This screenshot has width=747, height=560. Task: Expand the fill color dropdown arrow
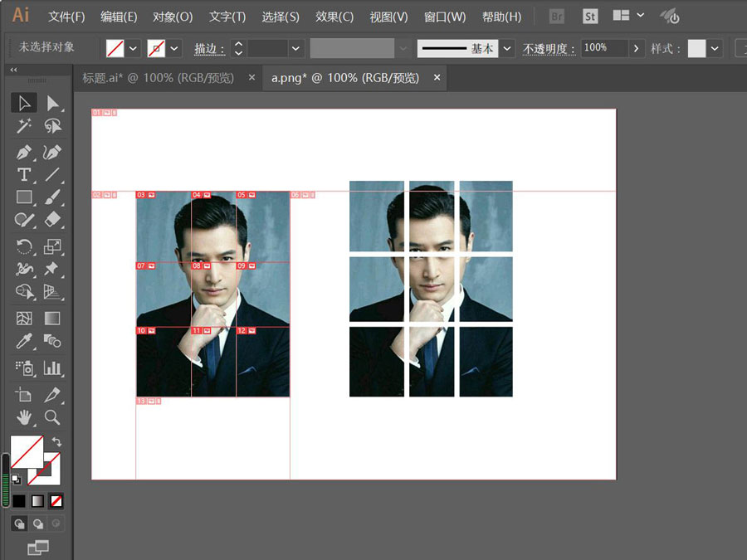pos(133,49)
